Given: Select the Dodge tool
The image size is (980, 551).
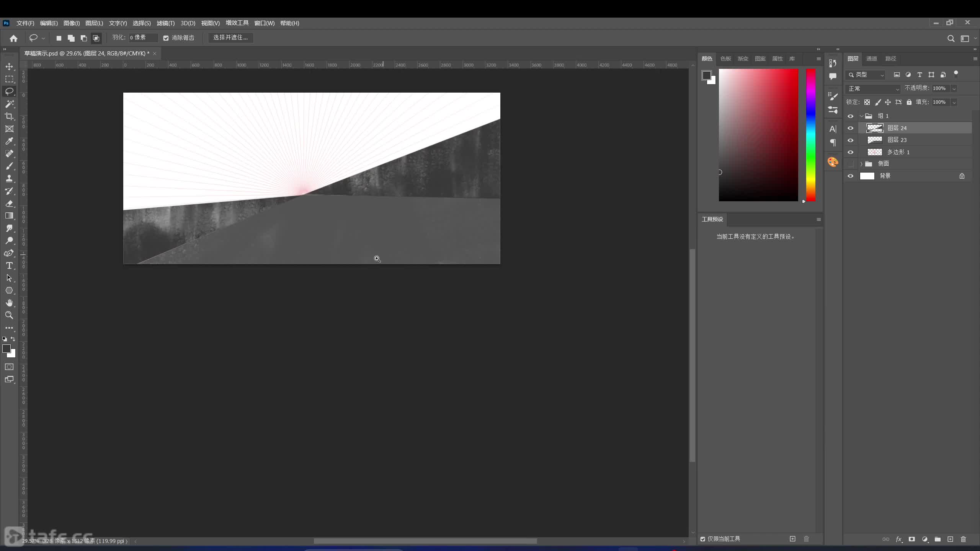Looking at the screenshot, I should click(9, 241).
